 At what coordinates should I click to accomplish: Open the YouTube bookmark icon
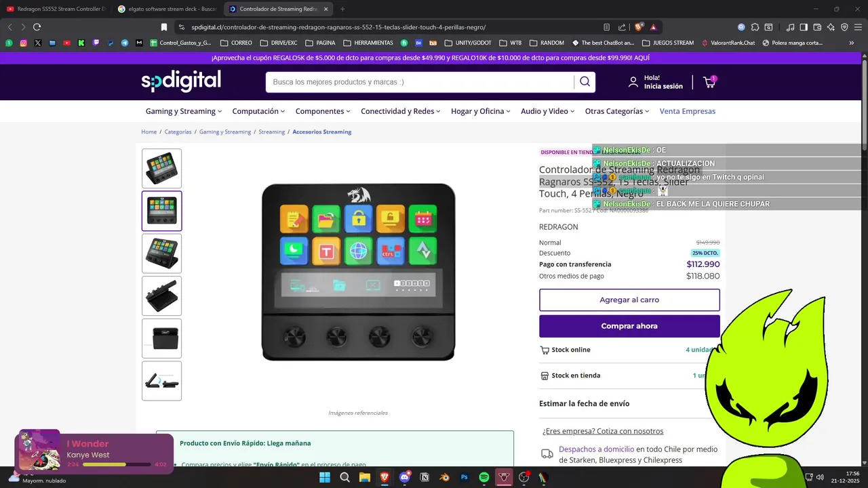66,43
